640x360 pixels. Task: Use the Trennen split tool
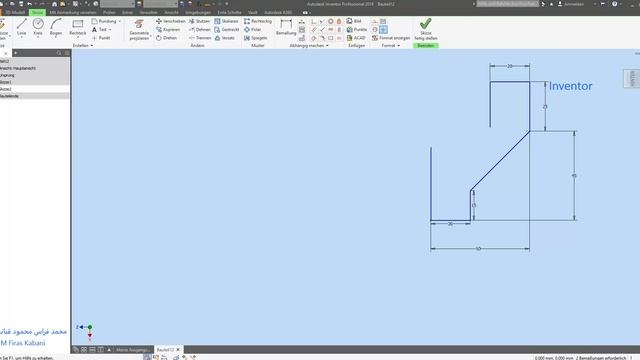(200, 38)
